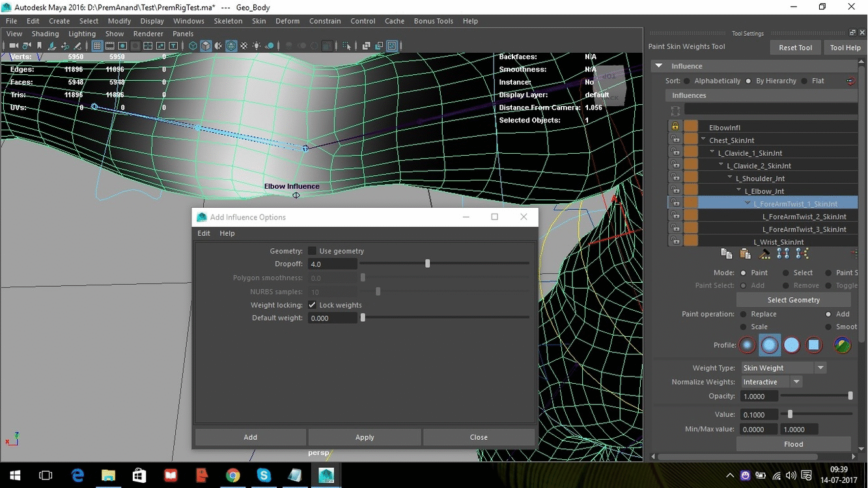
Task: Choose the square brush profile icon
Action: [813, 345]
